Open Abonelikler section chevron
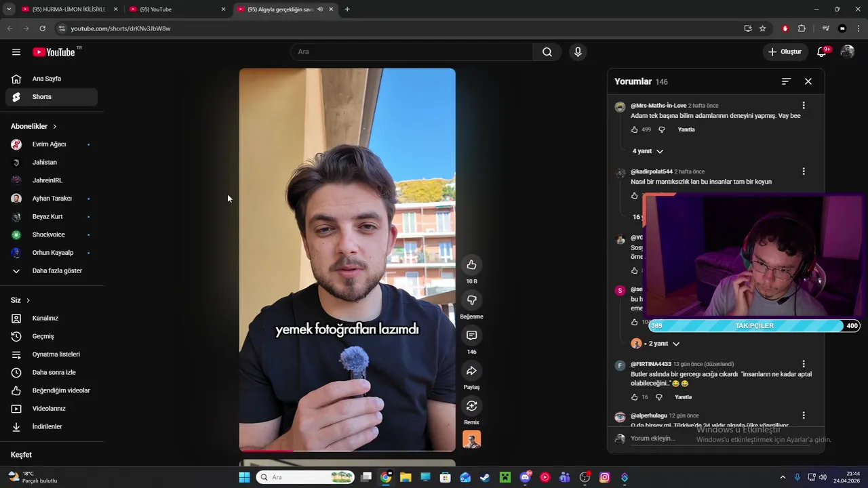This screenshot has width=868, height=488. coord(55,127)
